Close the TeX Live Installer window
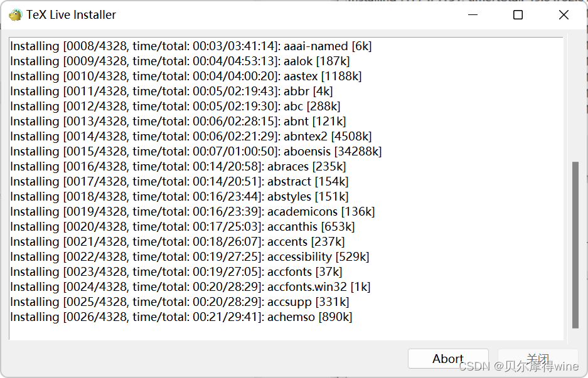 pyautogui.click(x=564, y=15)
